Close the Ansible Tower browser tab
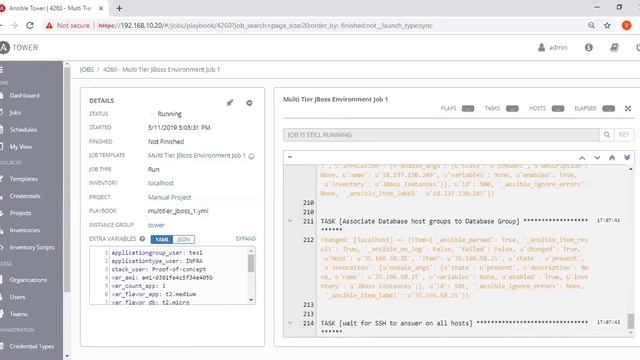 tap(101, 8)
